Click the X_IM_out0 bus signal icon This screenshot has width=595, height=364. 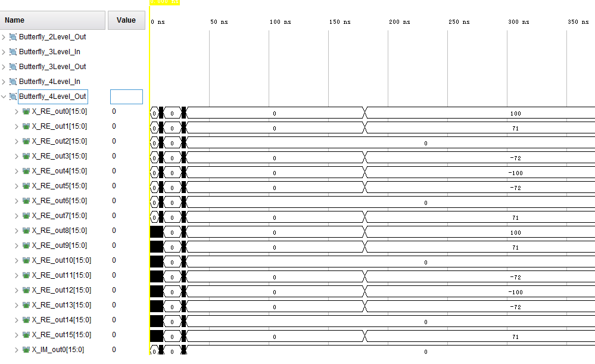pos(26,350)
